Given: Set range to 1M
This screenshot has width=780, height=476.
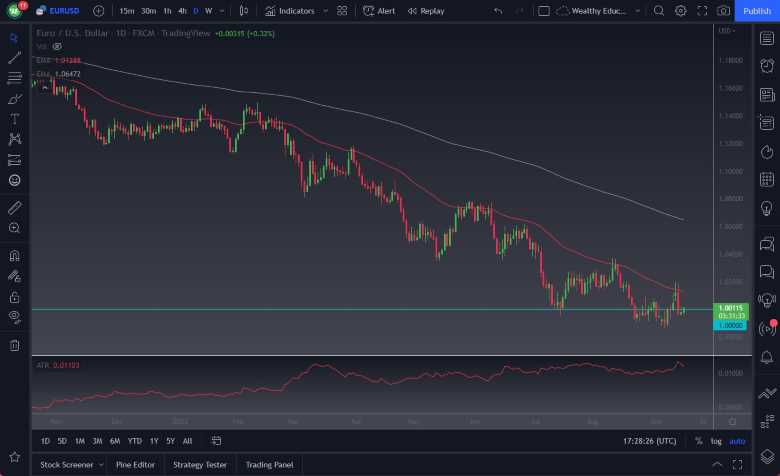Looking at the screenshot, I should [80, 441].
